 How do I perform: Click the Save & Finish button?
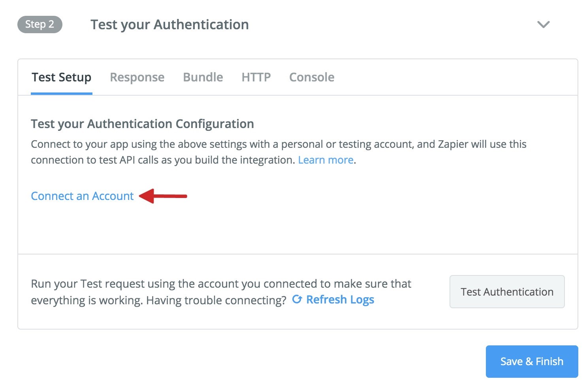(x=532, y=362)
